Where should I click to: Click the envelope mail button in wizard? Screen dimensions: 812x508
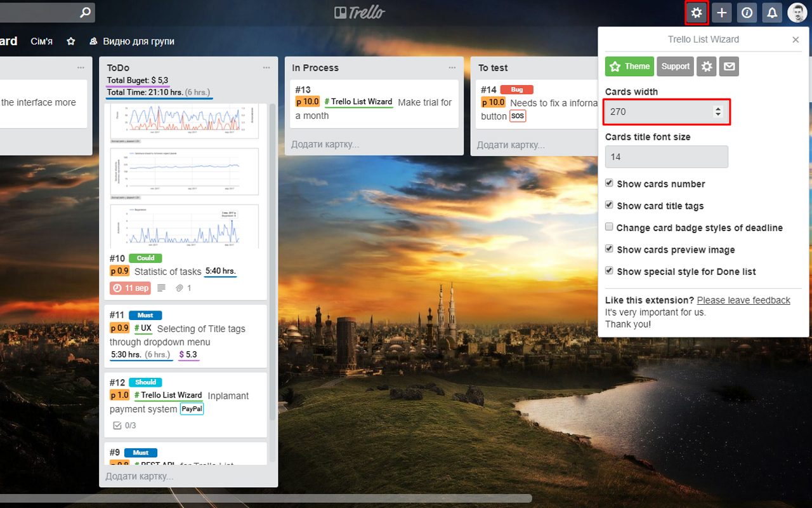[729, 66]
